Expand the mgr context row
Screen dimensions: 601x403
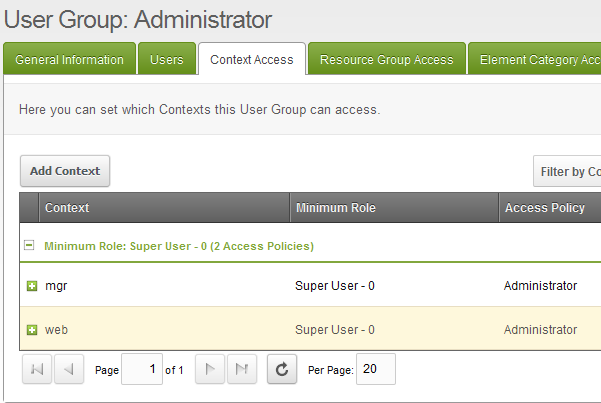[32, 286]
